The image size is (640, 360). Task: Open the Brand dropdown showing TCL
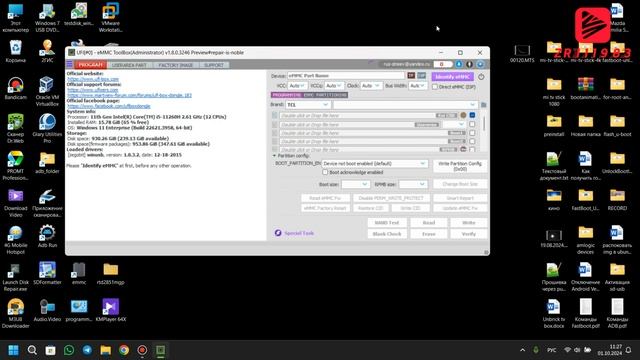pyautogui.click(x=307, y=105)
